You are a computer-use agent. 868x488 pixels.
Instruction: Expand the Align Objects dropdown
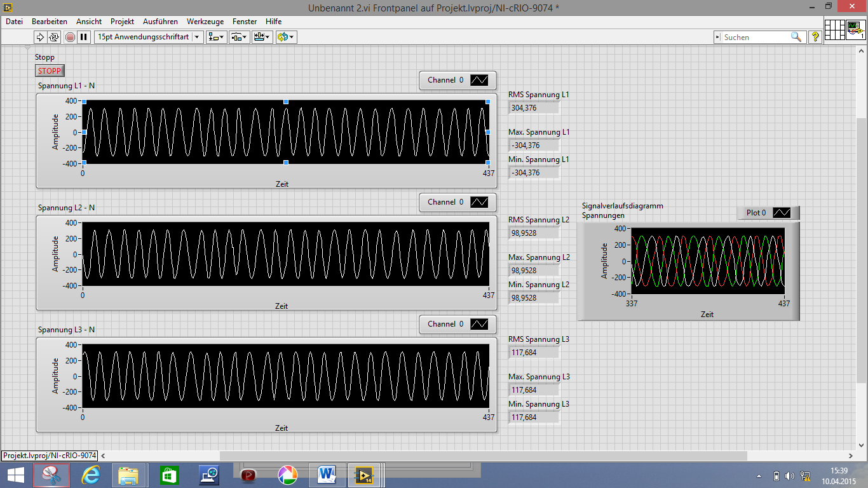tap(217, 37)
